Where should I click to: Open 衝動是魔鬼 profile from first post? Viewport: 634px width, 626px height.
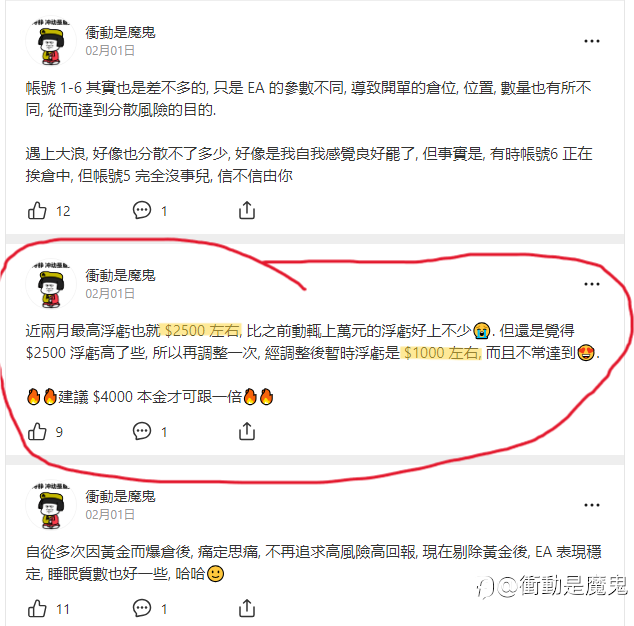[120, 32]
